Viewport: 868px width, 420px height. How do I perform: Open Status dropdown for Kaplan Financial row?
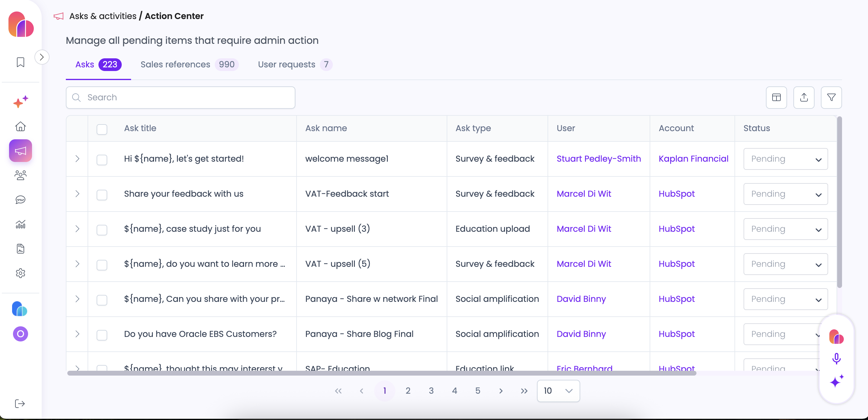(x=785, y=159)
